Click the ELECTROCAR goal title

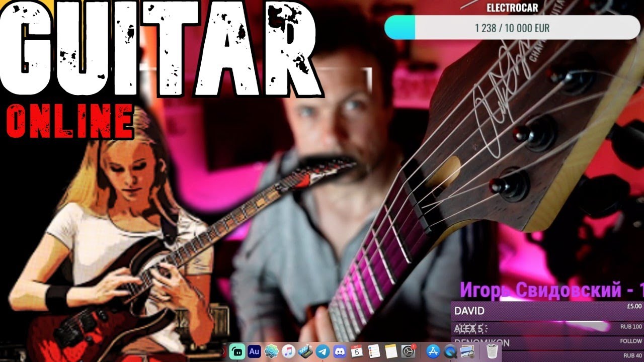pyautogui.click(x=512, y=8)
